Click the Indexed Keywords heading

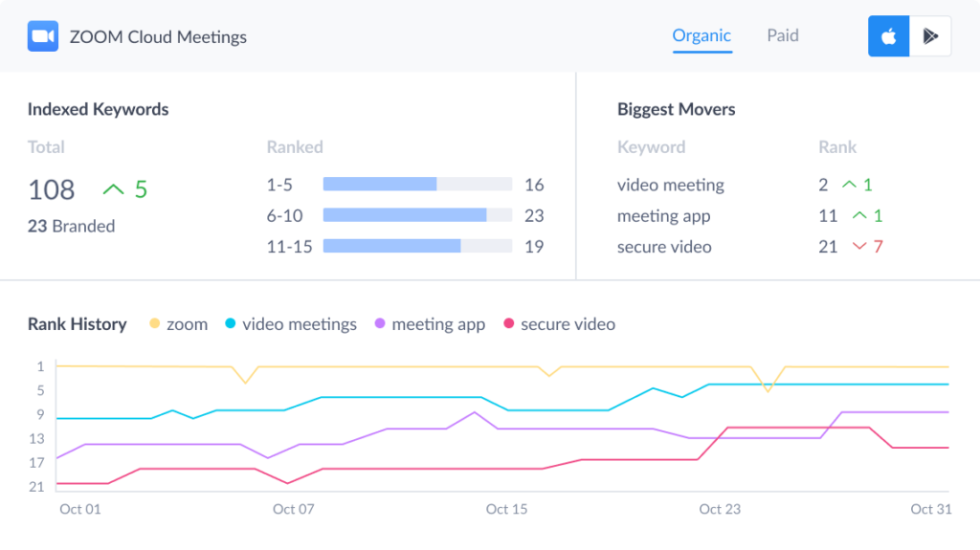[99, 109]
